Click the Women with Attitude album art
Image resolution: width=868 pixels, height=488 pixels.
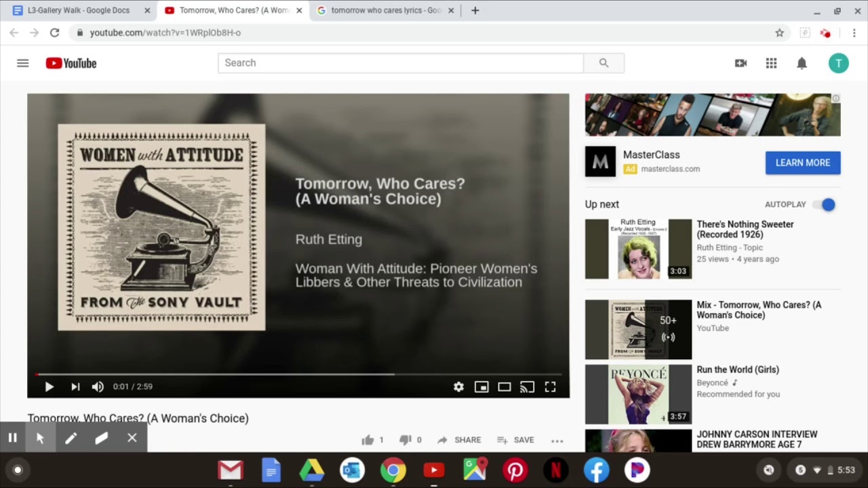[161, 227]
